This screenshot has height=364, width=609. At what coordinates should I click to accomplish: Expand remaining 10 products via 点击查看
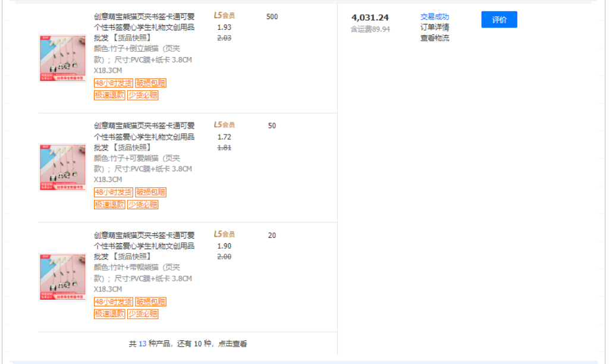(x=233, y=344)
